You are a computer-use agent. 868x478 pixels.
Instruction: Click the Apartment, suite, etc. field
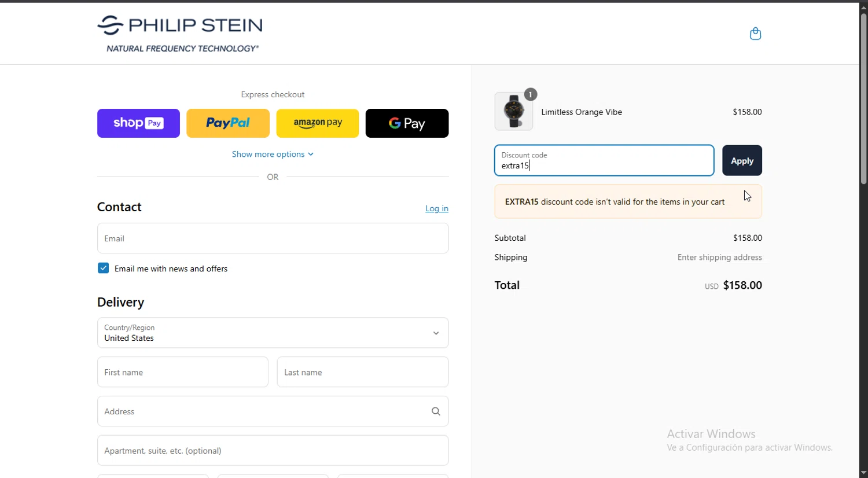click(x=273, y=450)
